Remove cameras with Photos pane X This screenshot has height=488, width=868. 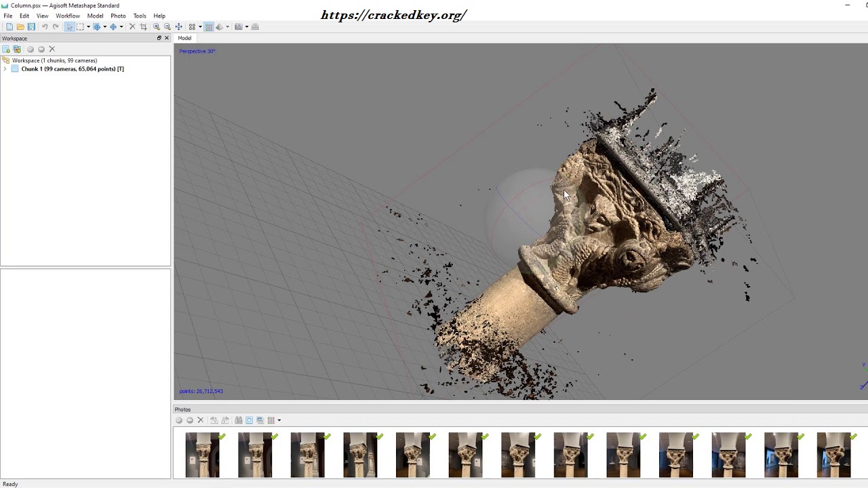pos(200,420)
